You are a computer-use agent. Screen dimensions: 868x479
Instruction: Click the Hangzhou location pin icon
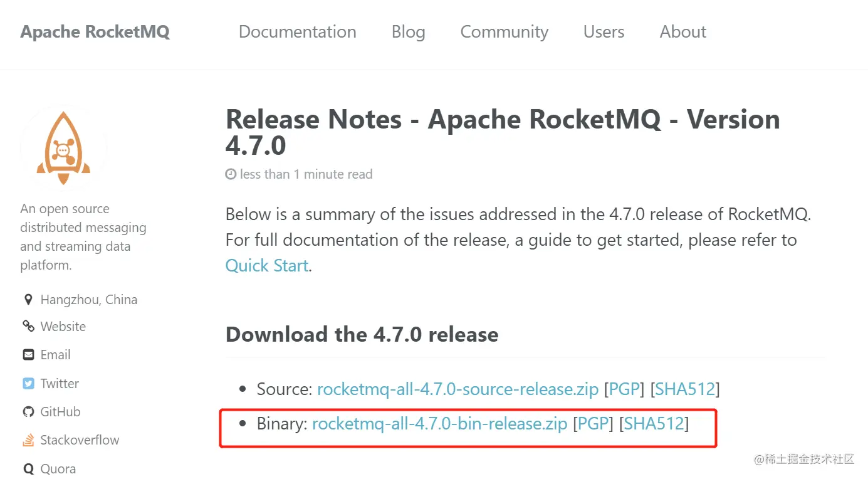(x=28, y=300)
